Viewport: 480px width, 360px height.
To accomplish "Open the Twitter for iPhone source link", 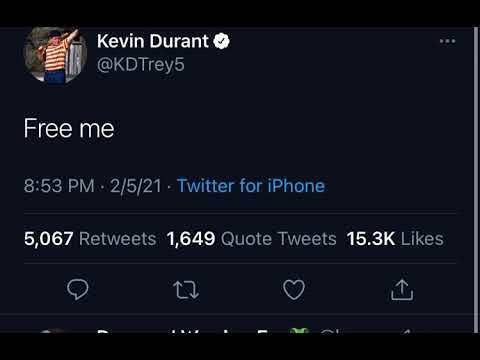I will click(x=251, y=186).
